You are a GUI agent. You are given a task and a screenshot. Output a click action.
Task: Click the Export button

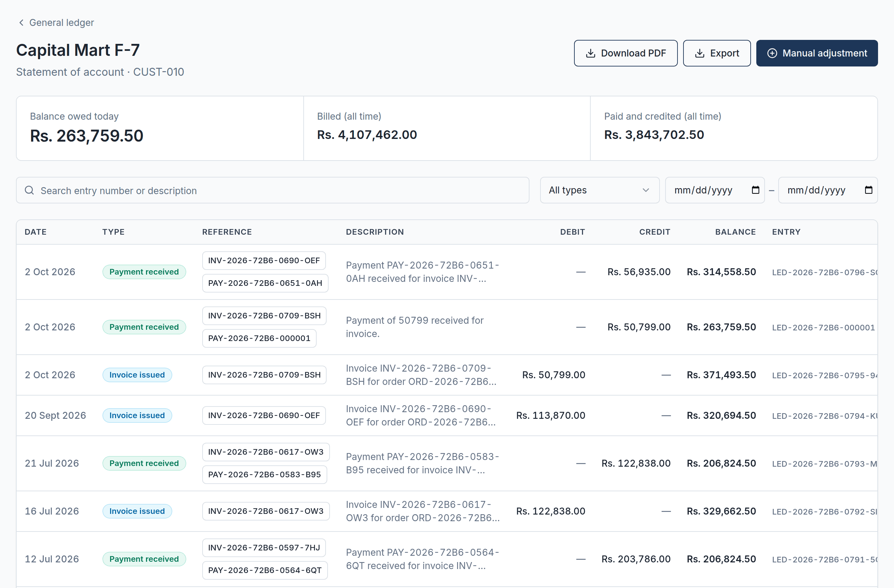(x=717, y=53)
